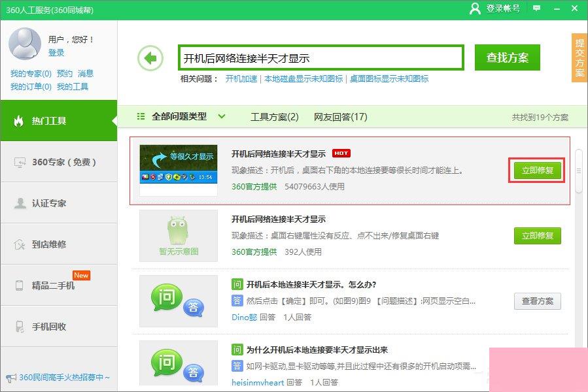Open 认证专家 sidebar item

coord(59,203)
